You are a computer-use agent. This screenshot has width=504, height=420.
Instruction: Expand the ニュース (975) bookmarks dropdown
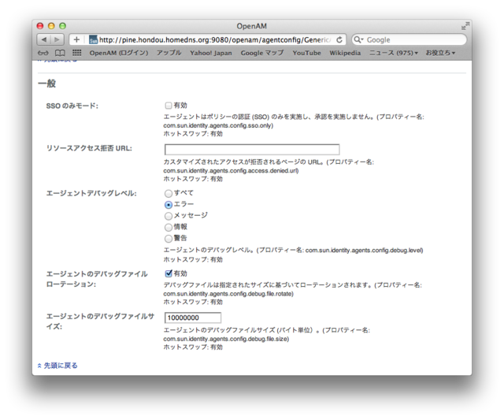coord(394,53)
